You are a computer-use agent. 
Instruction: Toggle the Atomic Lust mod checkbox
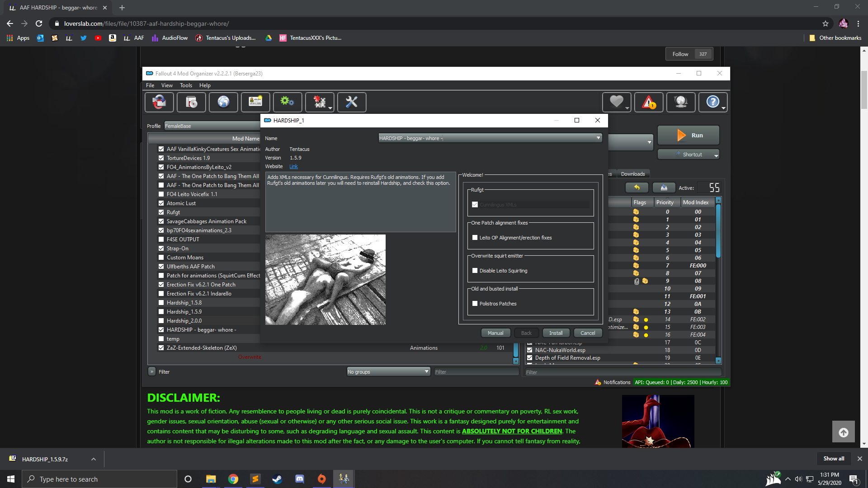[161, 203]
